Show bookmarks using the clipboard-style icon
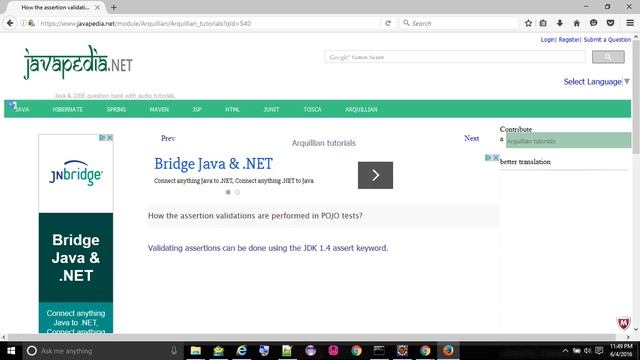Image resolution: width=640 pixels, height=360 pixels. (x=543, y=23)
